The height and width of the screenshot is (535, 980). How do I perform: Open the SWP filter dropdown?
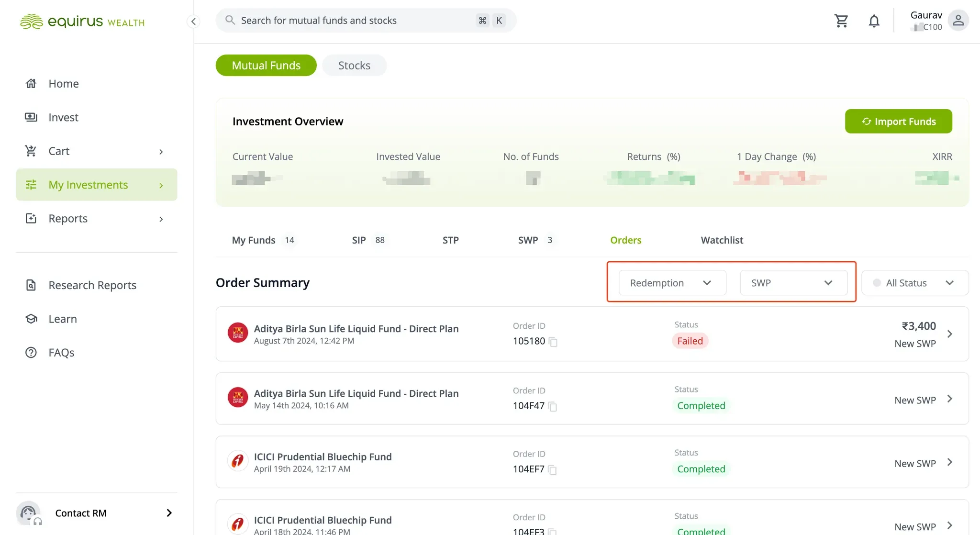coord(793,283)
